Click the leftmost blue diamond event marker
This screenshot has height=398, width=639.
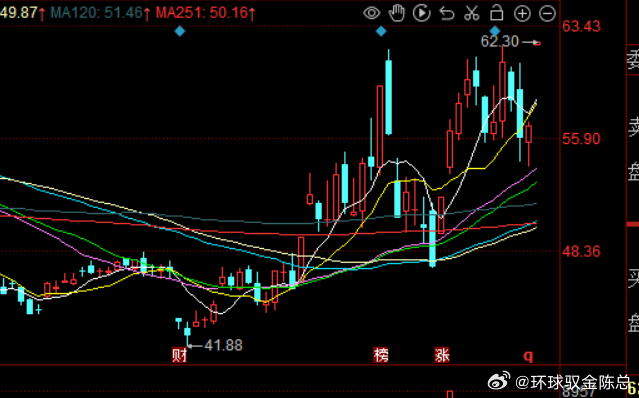click(180, 31)
